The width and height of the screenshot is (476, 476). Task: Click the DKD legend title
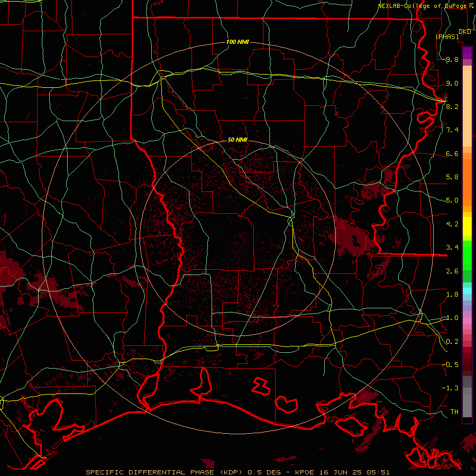[465, 32]
